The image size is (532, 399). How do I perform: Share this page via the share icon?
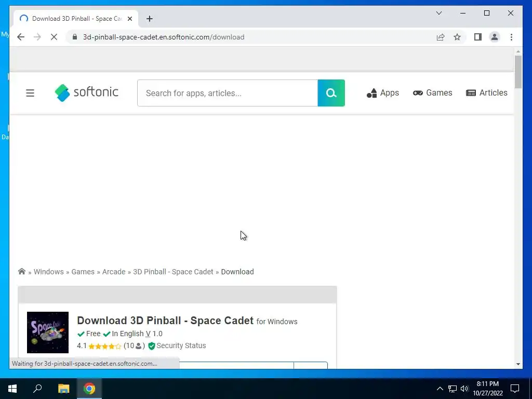[441, 37]
